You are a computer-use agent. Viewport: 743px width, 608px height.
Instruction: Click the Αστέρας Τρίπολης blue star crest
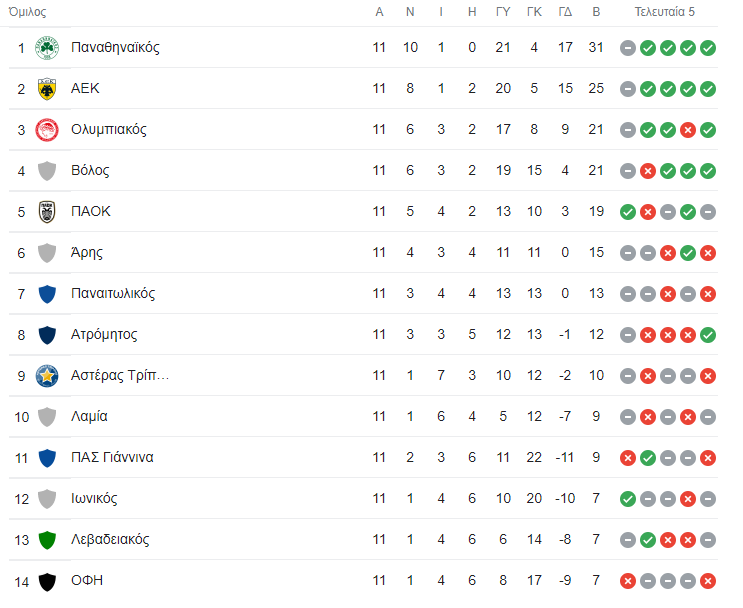(x=47, y=376)
